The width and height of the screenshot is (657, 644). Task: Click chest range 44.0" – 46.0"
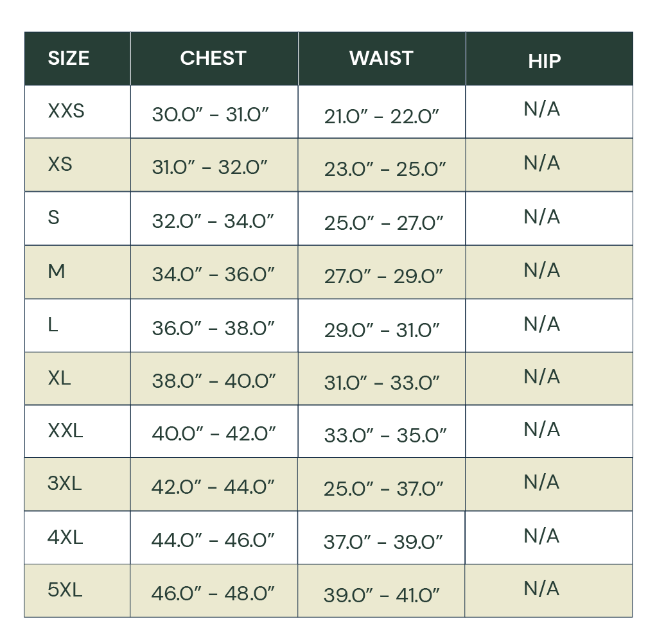click(213, 540)
